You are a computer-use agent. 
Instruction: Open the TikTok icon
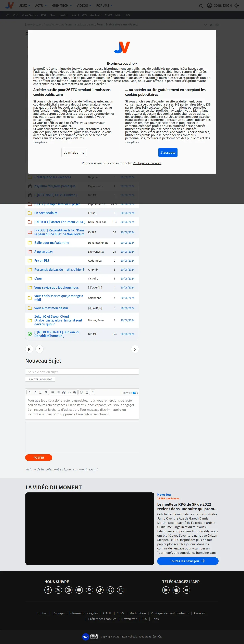point(100,590)
